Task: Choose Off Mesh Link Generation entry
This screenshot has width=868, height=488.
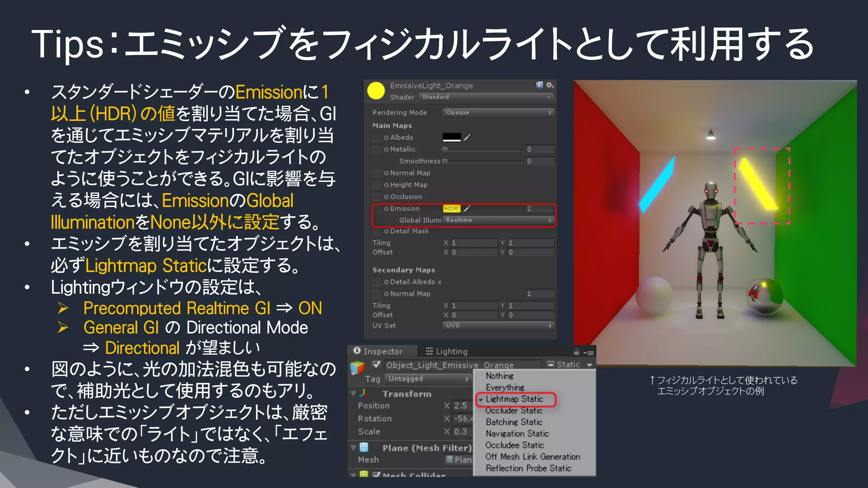Action: (534, 457)
